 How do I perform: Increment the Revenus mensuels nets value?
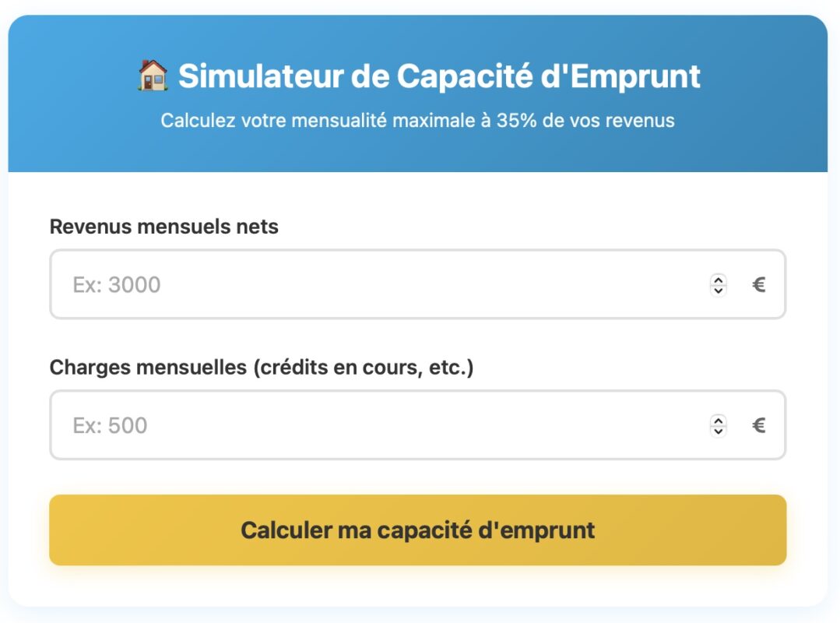pos(717,280)
